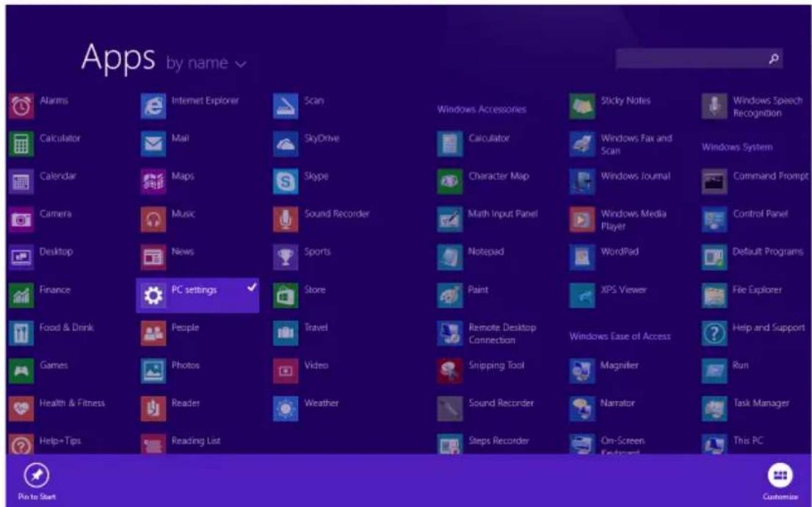Open Remote Desktop Connection
This screenshot has height=507, width=812.
tap(487, 334)
